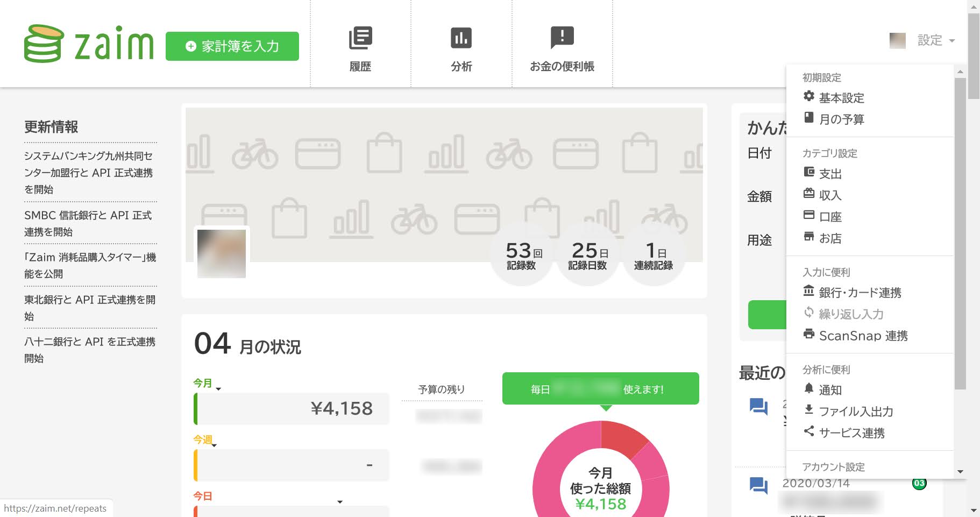Click the repeat icon beside 繰り返し入力
980x517 pixels.
coord(809,312)
